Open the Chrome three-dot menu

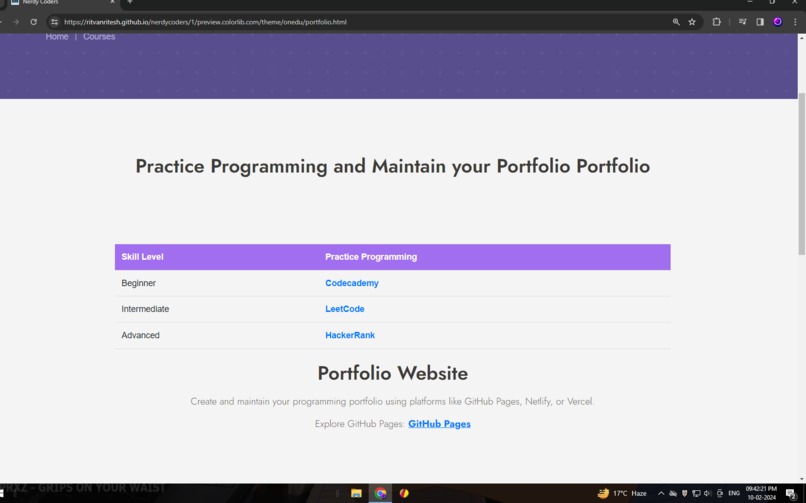(x=795, y=22)
